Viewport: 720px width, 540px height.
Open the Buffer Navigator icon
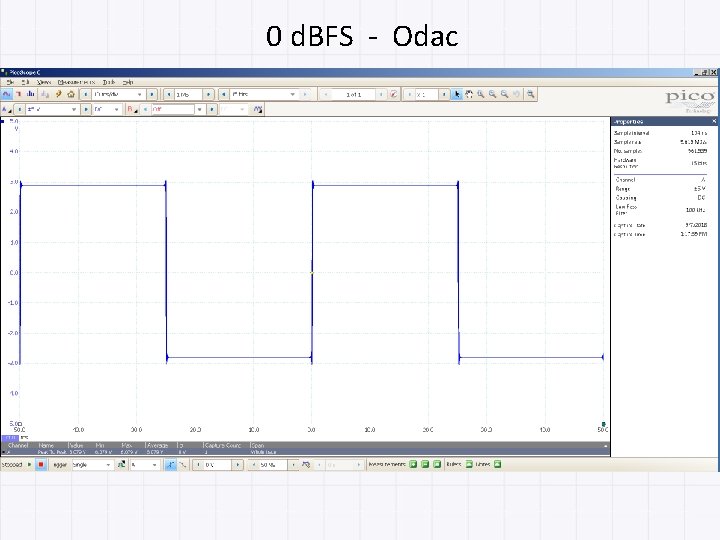[394, 94]
